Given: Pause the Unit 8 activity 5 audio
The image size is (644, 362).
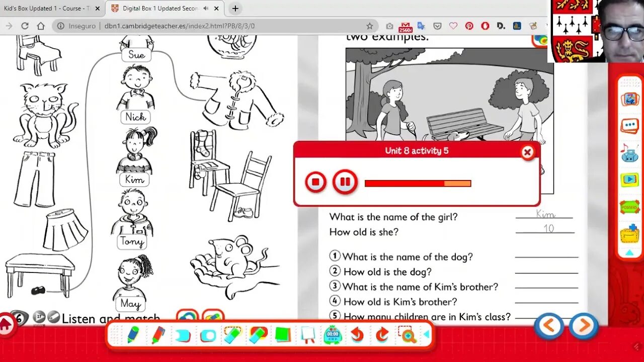Looking at the screenshot, I should coord(345,182).
